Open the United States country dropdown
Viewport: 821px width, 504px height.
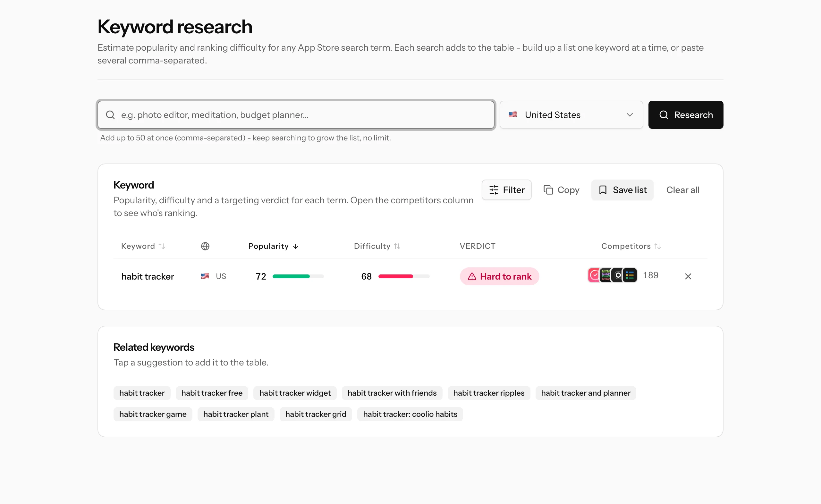coord(571,115)
